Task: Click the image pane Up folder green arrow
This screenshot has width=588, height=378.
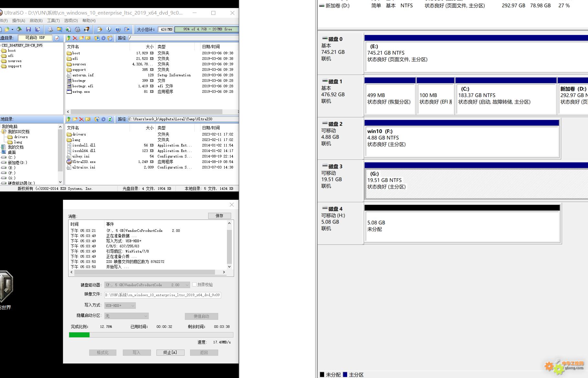Action: tap(69, 38)
